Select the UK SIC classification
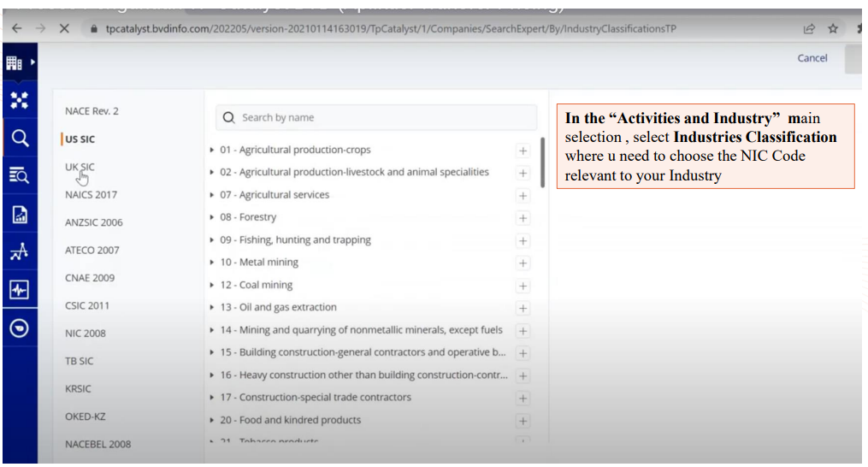The image size is (868, 467). click(x=80, y=167)
